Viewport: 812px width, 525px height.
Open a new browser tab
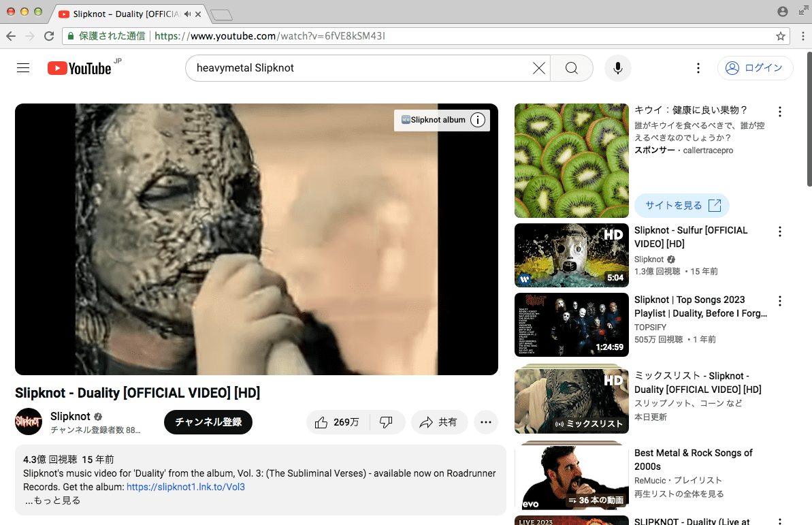pyautogui.click(x=222, y=15)
